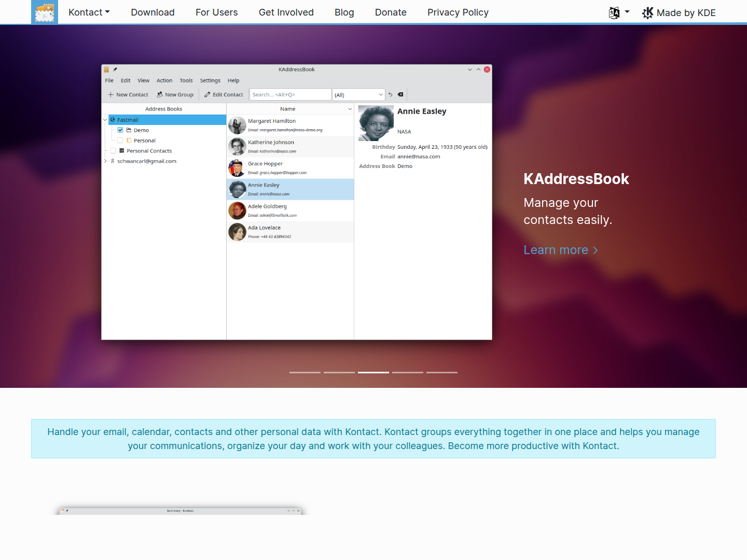Screen dimensions: 747x560
Task: Show the first carousel slide indicator
Action: point(305,372)
